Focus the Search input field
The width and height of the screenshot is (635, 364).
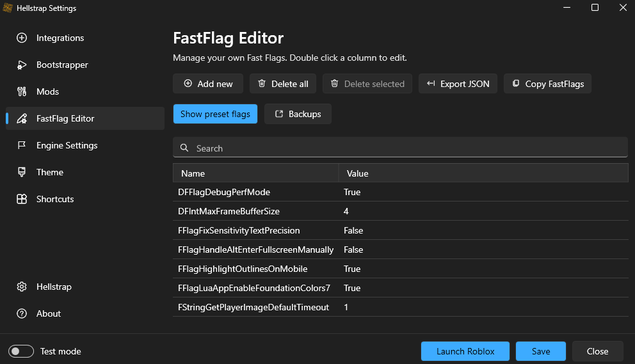click(x=401, y=147)
